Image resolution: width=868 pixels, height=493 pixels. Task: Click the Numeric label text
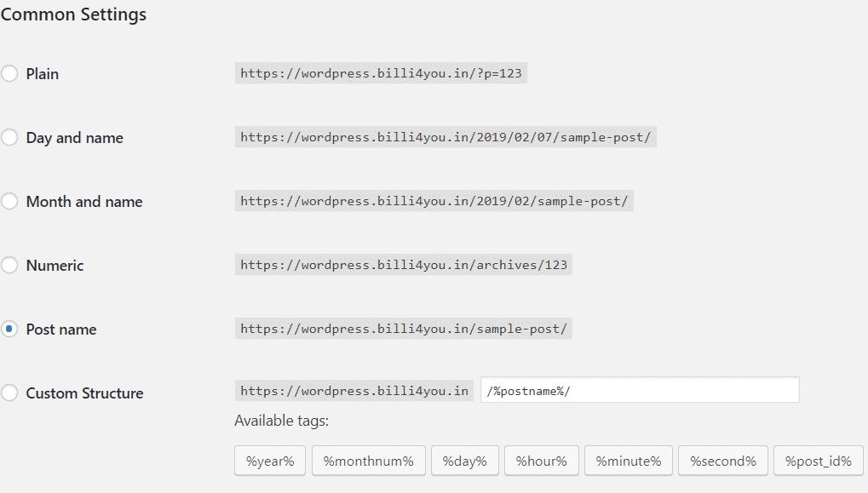tap(55, 266)
